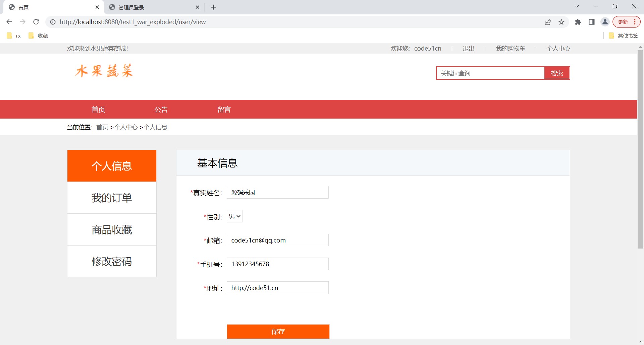Click the scrollbar up arrow
This screenshot has height=345, width=644.
pos(640,47)
